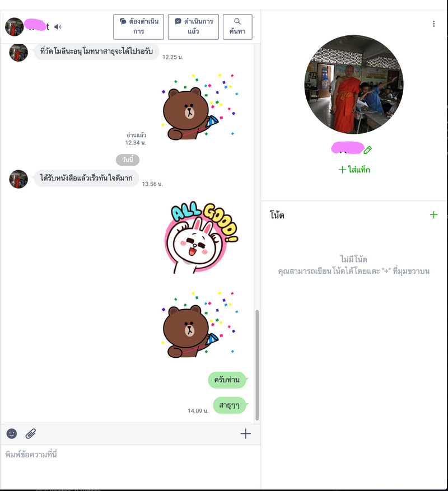Screen dimensions: 448x491
Task: Click the ALL GOOD Cony sticker
Action: tap(201, 237)
